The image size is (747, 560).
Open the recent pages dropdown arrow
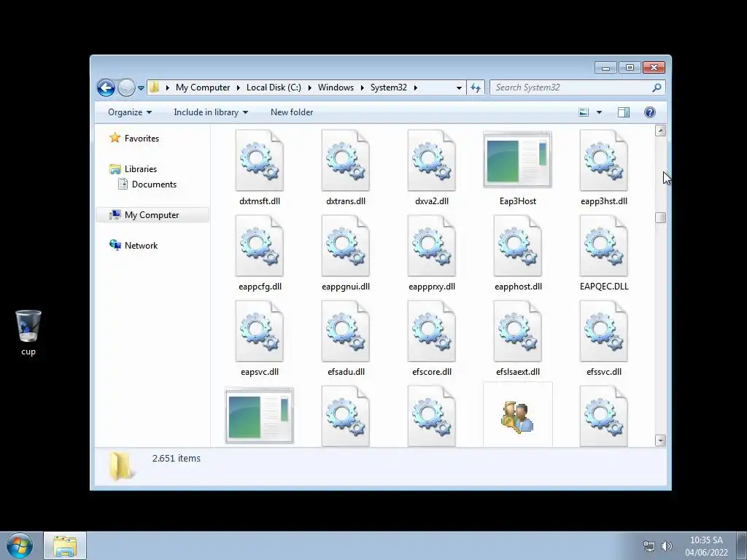point(141,88)
